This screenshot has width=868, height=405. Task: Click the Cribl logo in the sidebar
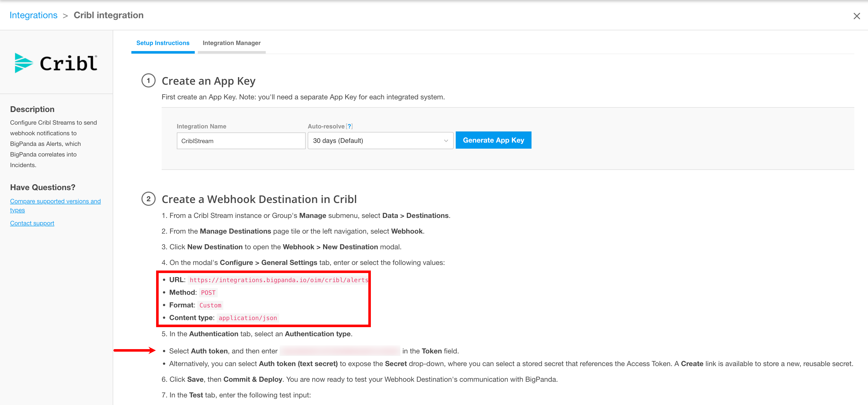(56, 63)
